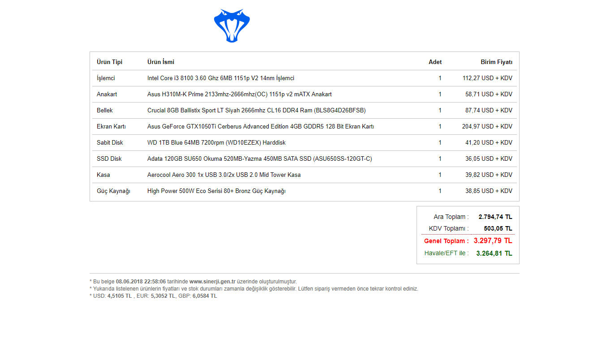Screen dimensions: 606x364
Task: Select the red total "3.297,79 TL"
Action: coord(493,241)
